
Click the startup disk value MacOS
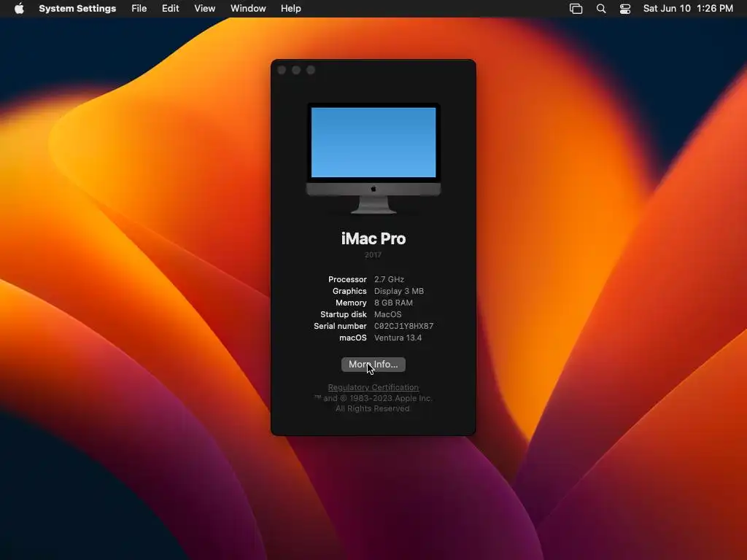pos(388,314)
